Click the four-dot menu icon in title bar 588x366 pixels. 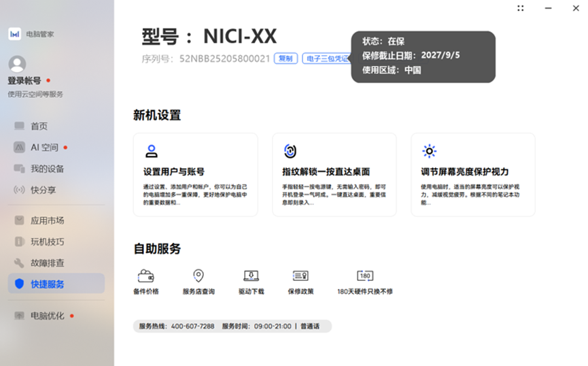(x=521, y=8)
